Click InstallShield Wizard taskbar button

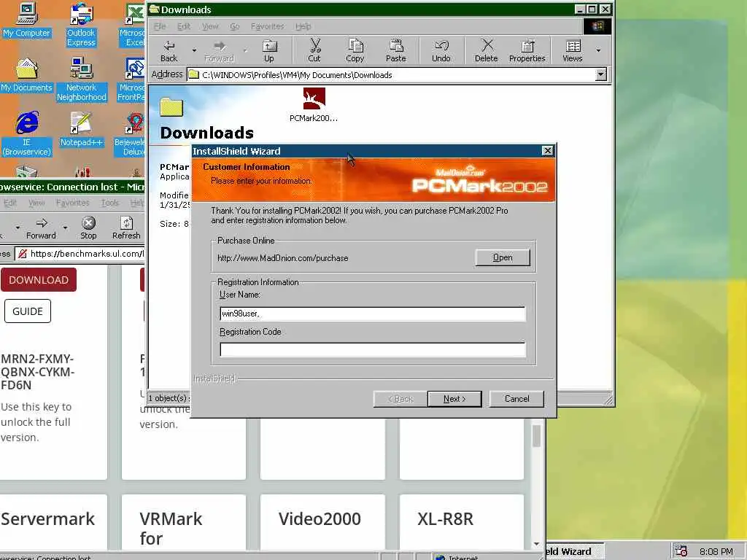(575, 551)
